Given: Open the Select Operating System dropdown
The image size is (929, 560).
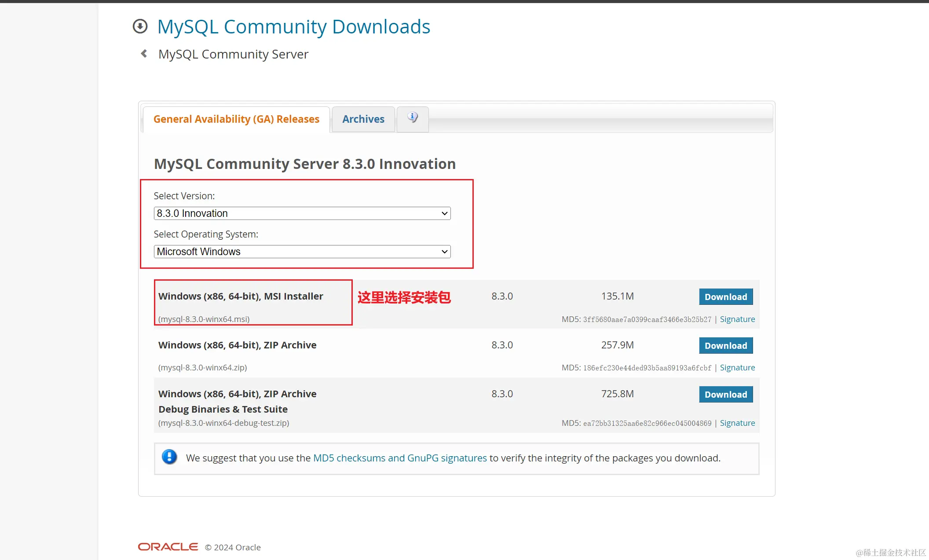Looking at the screenshot, I should tap(302, 252).
